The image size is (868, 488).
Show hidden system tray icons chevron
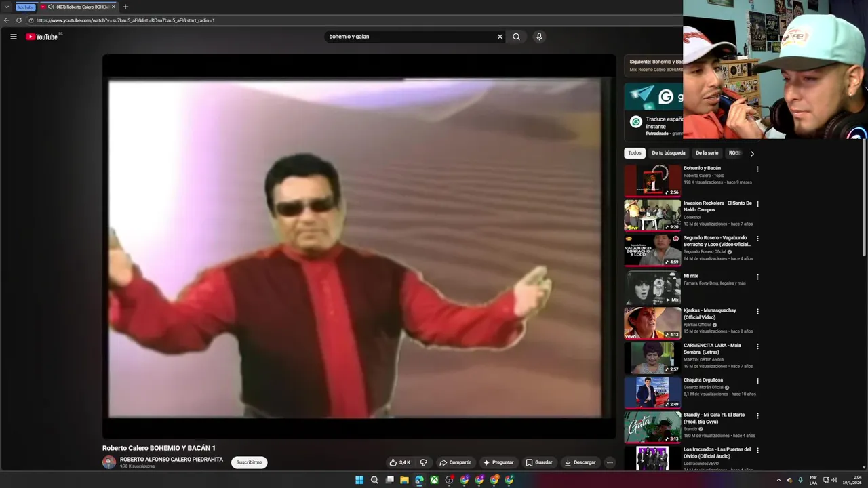(778, 480)
